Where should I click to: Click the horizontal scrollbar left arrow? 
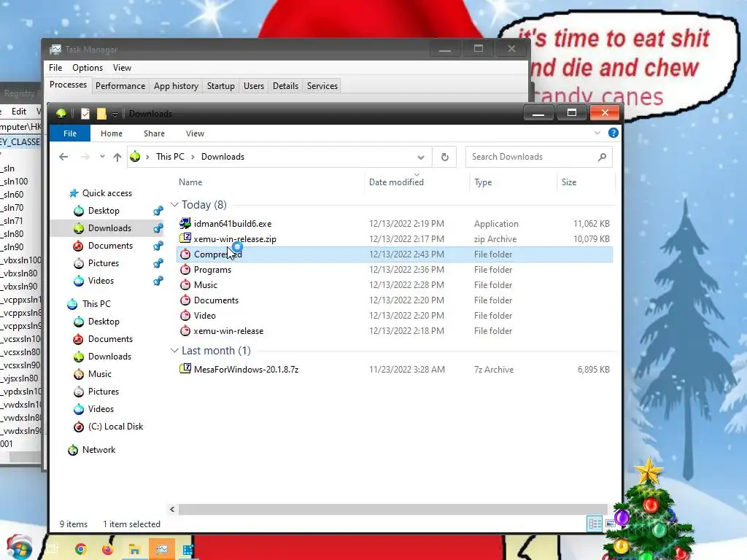click(x=172, y=509)
